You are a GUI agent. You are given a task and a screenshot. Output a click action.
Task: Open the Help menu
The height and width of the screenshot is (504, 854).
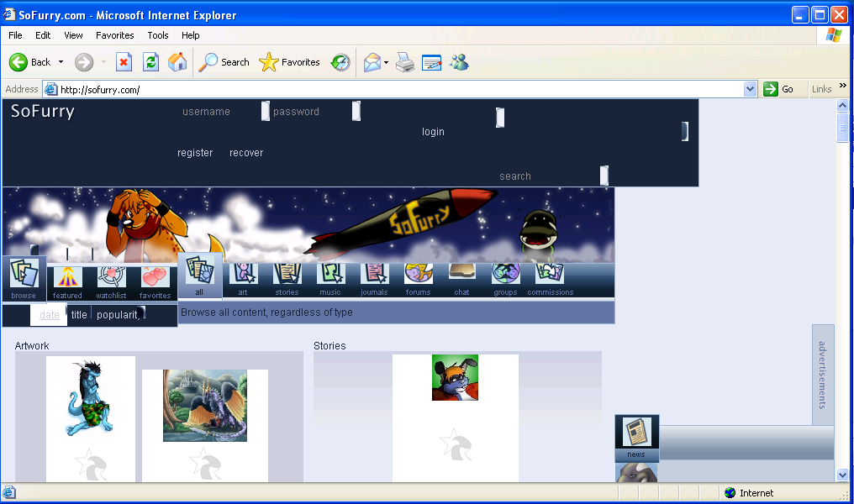pos(191,35)
